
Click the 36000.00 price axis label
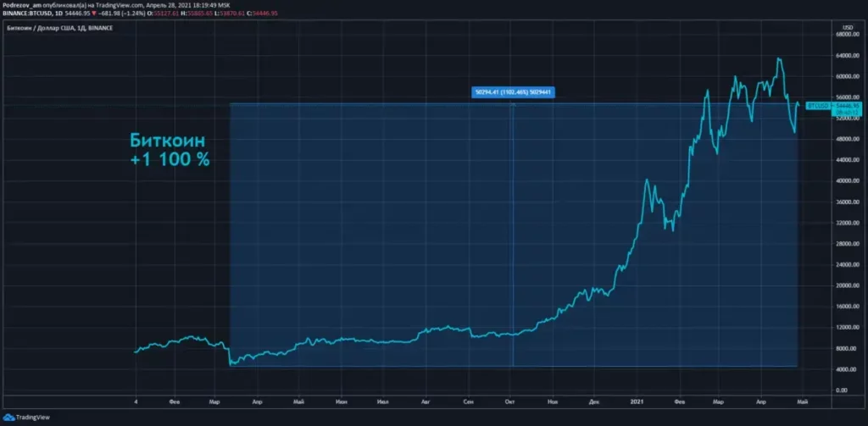(x=849, y=202)
